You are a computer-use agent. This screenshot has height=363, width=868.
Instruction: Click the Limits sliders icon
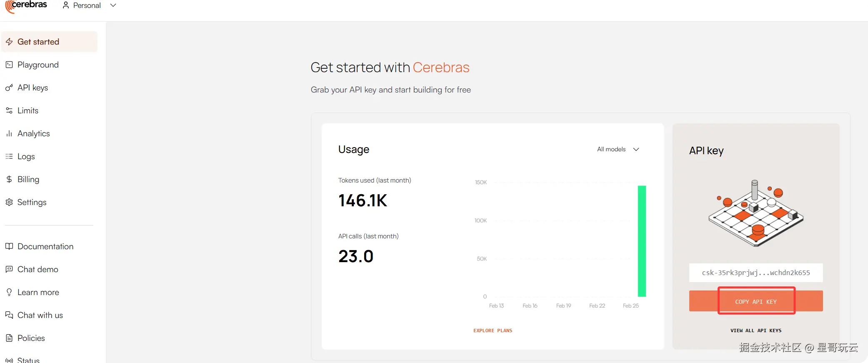9,110
